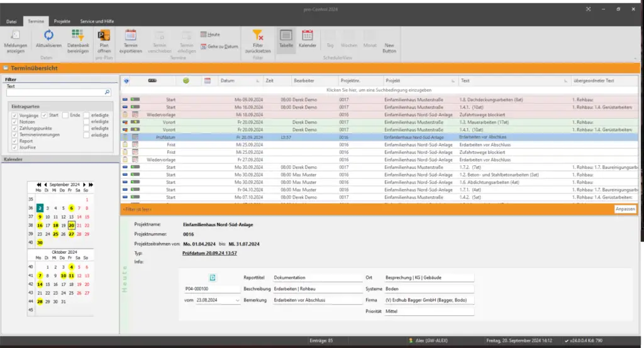The image size is (644, 348).
Task: Sort by the Text column header
Action: click(513, 81)
